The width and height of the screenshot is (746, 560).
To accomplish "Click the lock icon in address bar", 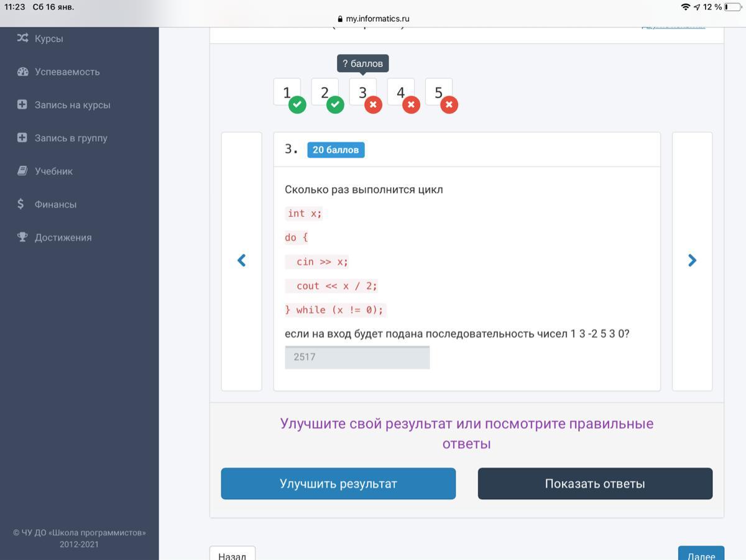I will pyautogui.click(x=340, y=19).
